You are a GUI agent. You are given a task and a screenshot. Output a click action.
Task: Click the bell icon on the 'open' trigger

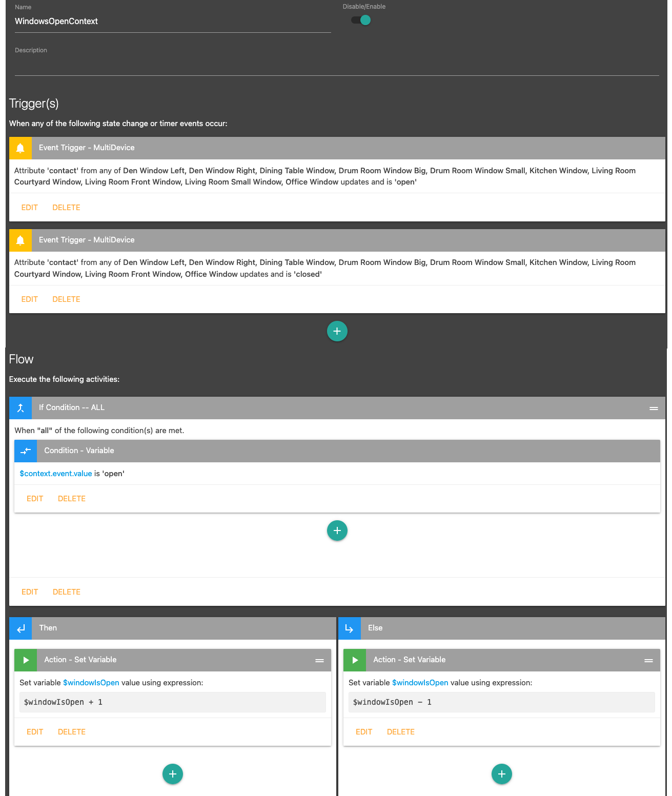pyautogui.click(x=21, y=148)
